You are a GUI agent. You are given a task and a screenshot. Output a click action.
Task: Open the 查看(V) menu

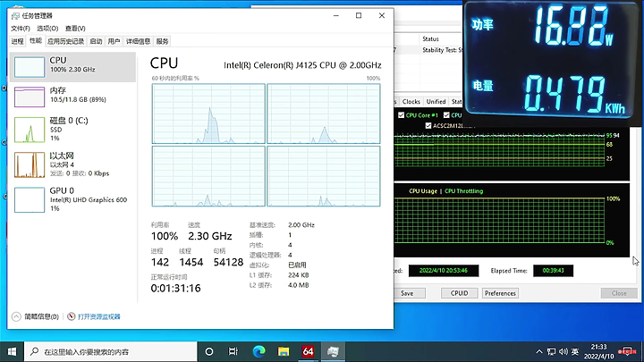pyautogui.click(x=75, y=29)
